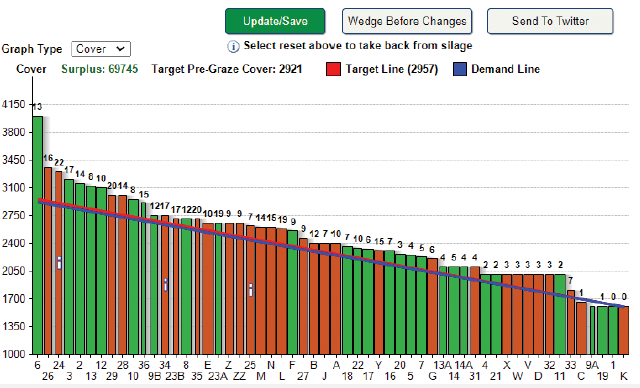Viewport: 640px width, 388px height.
Task: Click the Graph Type label
Action: click(x=32, y=49)
